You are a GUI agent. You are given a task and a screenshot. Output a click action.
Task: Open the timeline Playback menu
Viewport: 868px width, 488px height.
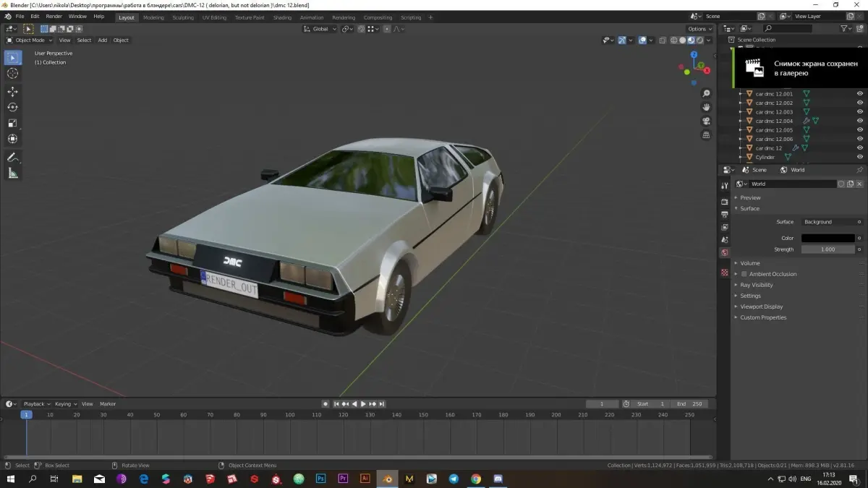pos(37,404)
